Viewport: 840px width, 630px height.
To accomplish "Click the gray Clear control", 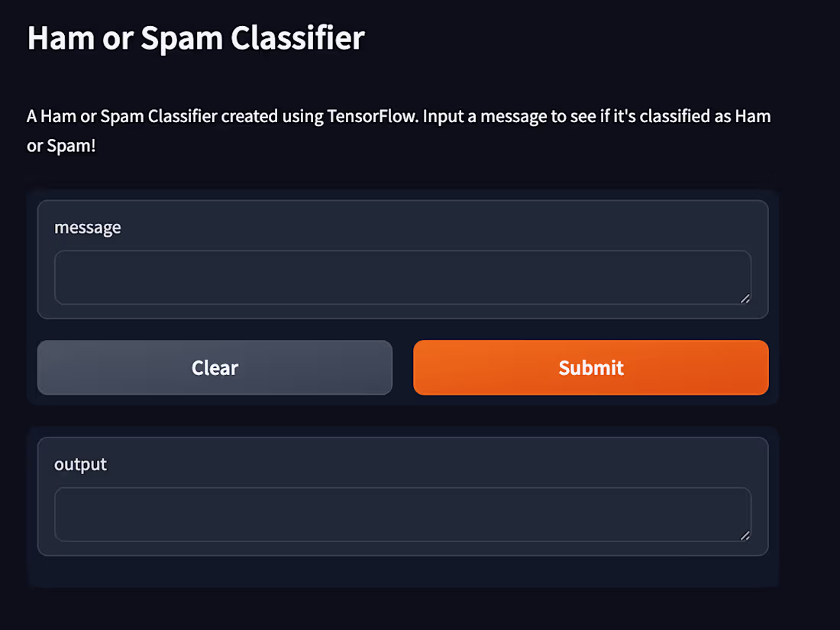I will (x=215, y=367).
